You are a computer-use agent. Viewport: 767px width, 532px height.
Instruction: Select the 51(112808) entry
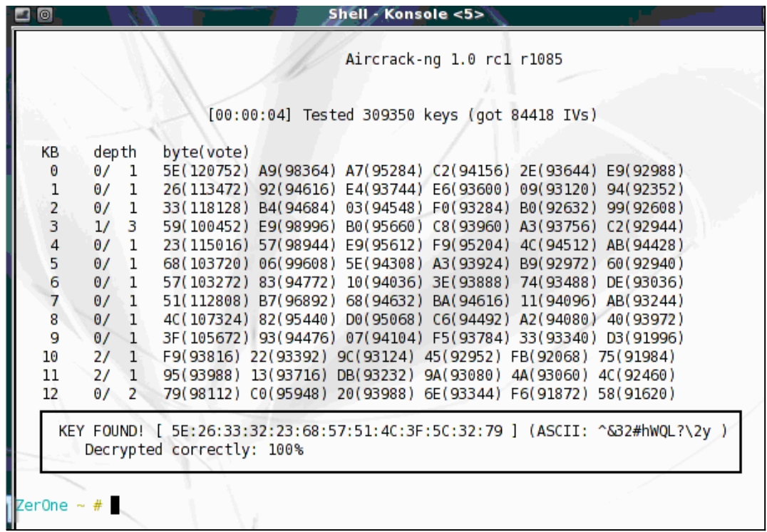[206, 301]
